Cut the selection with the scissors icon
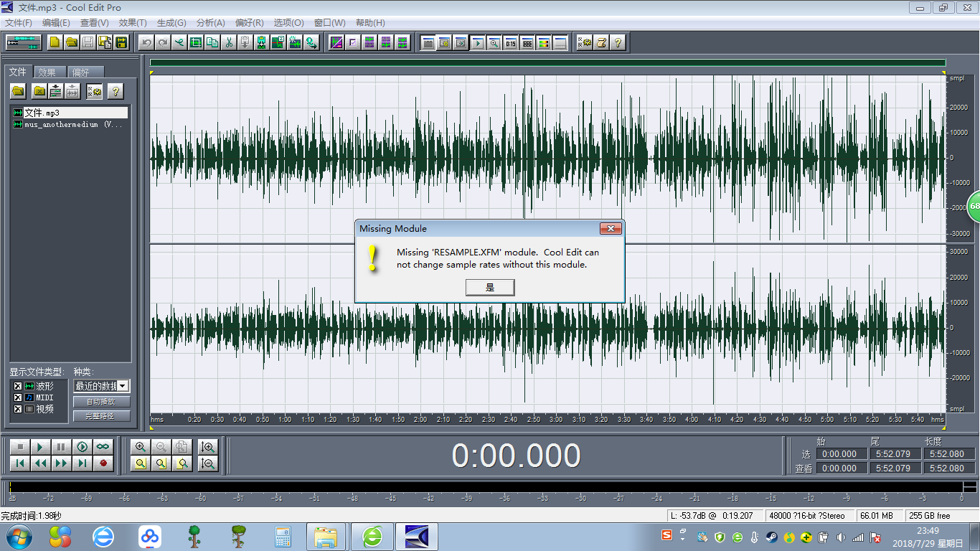The image size is (980, 551). 229,42
